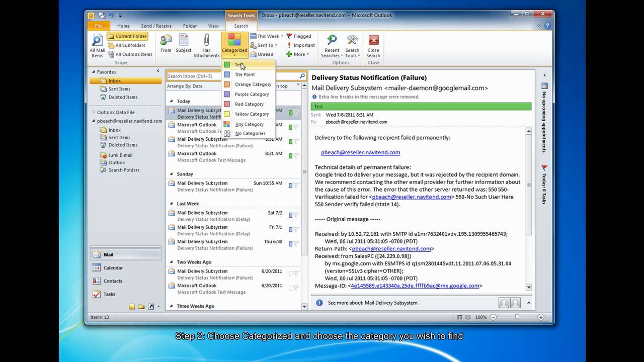Open the This Week dropdown
Viewport: 644px width, 362px height.
click(266, 36)
